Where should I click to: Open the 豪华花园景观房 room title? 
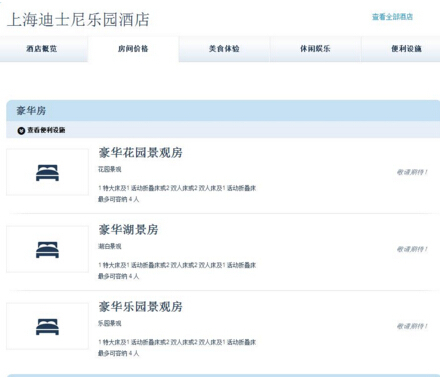140,153
